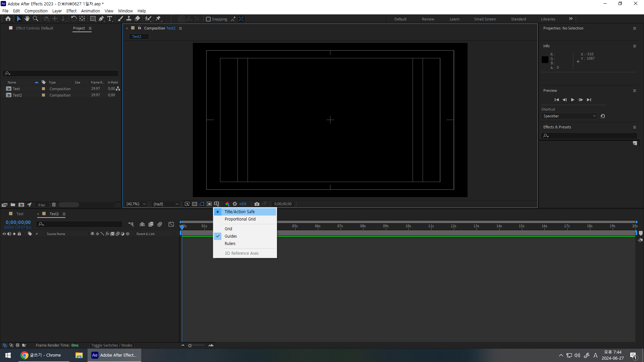644x362 pixels.
Task: Select the Puppet Pin tool
Action: (x=158, y=19)
